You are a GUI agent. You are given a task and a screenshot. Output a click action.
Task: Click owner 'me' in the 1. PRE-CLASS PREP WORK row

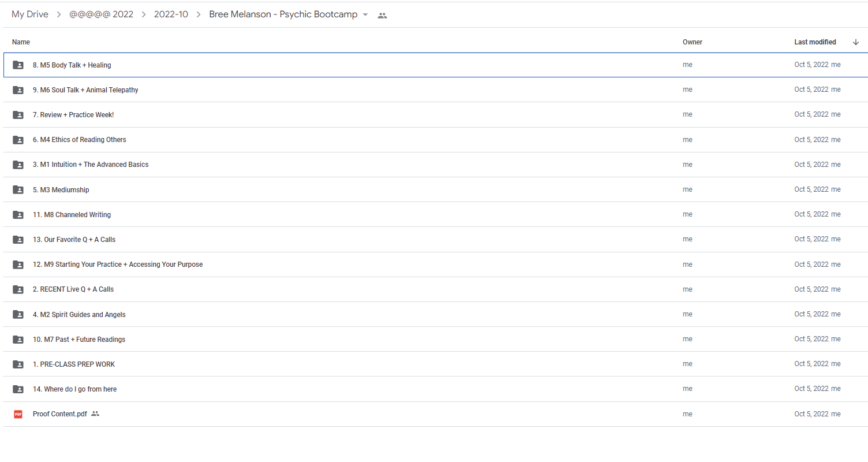(687, 364)
